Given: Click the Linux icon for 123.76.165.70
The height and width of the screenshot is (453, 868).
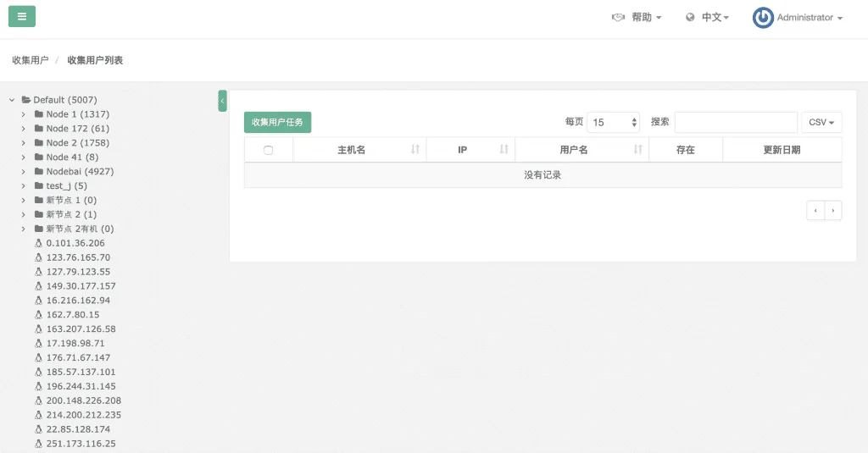Looking at the screenshot, I should pyautogui.click(x=38, y=257).
